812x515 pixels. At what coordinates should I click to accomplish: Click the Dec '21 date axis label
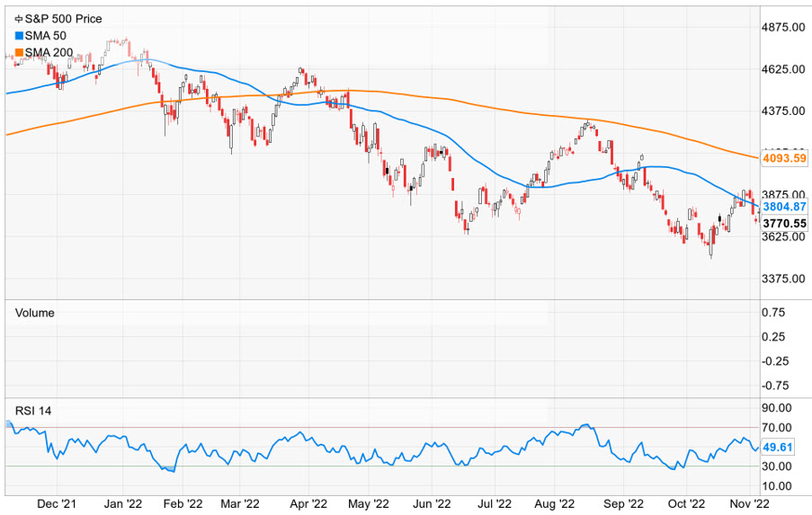[x=57, y=503]
